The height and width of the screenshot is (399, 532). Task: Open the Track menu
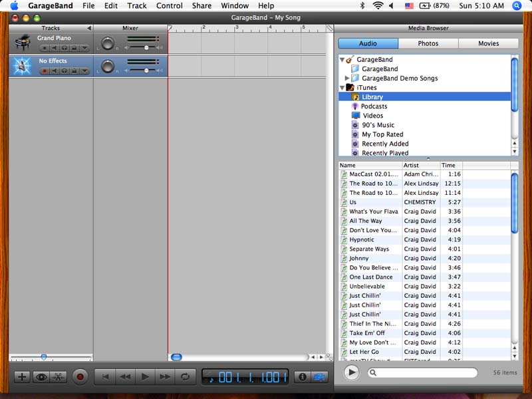coord(137,6)
